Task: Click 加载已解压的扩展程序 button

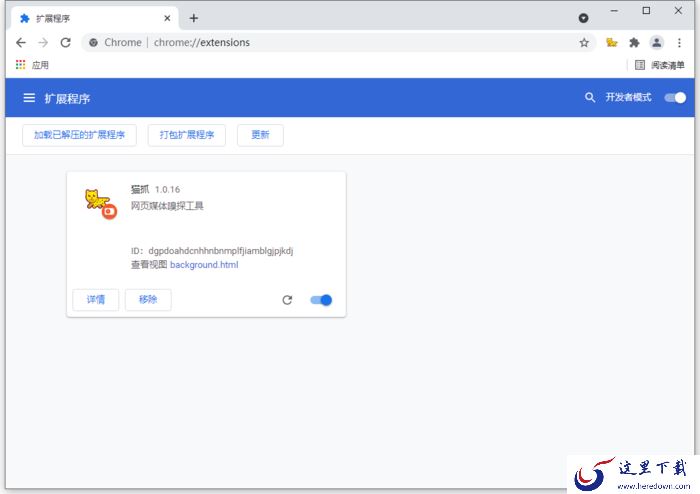Action: click(79, 135)
